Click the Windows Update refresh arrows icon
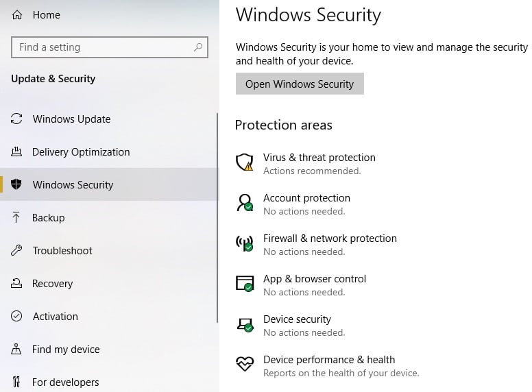The height and width of the screenshot is (392, 532). 17,119
